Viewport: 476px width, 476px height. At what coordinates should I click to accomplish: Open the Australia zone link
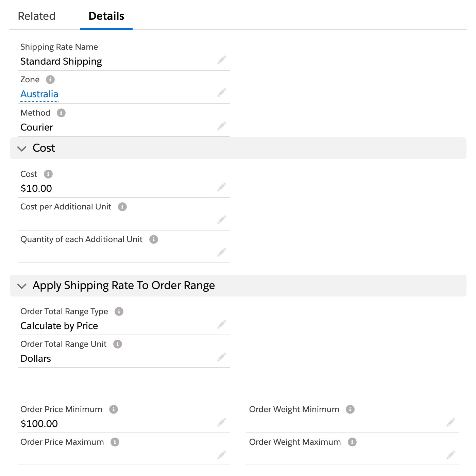click(x=39, y=94)
